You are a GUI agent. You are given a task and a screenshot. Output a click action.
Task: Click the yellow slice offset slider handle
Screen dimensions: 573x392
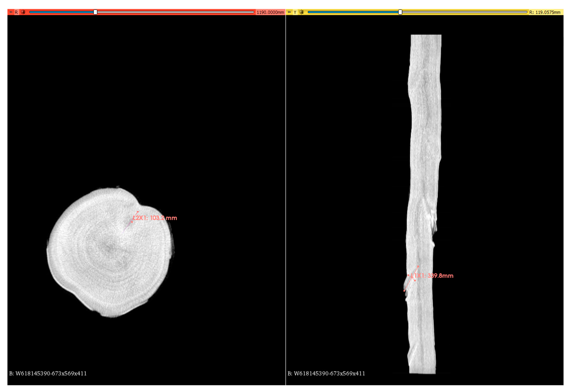click(x=400, y=12)
